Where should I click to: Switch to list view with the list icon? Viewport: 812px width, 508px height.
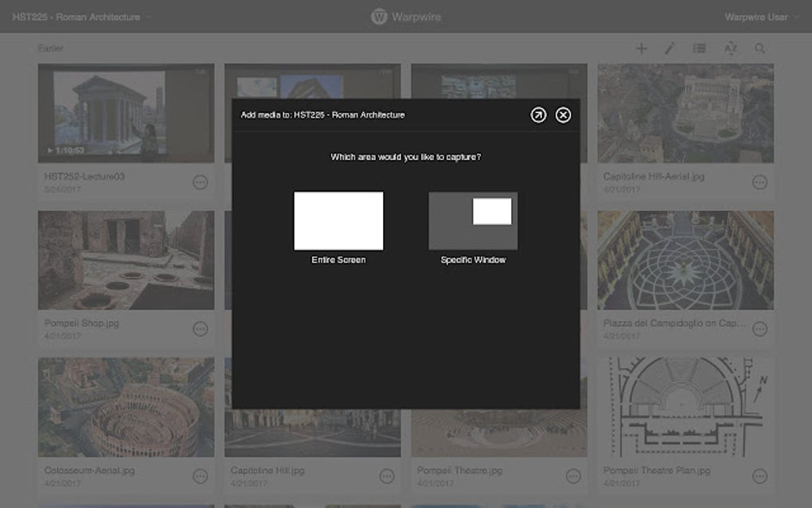(699, 48)
